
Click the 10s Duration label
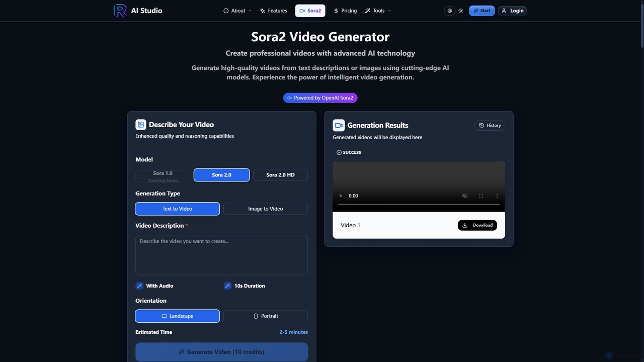250,286
